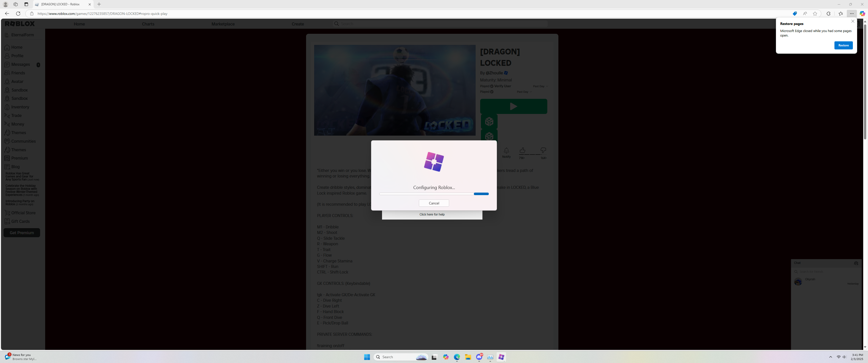Toggle thumbs up on the game
Image resolution: width=868 pixels, height=363 pixels.
click(522, 150)
